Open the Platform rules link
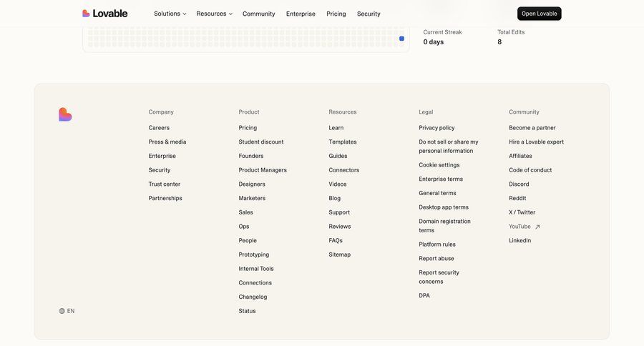644x346 pixels. tap(437, 244)
